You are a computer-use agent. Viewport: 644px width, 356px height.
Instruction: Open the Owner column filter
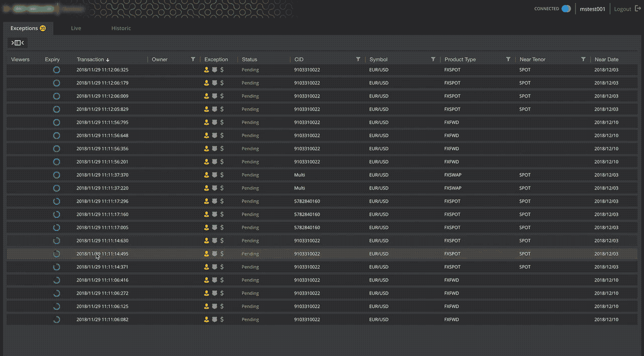(193, 59)
